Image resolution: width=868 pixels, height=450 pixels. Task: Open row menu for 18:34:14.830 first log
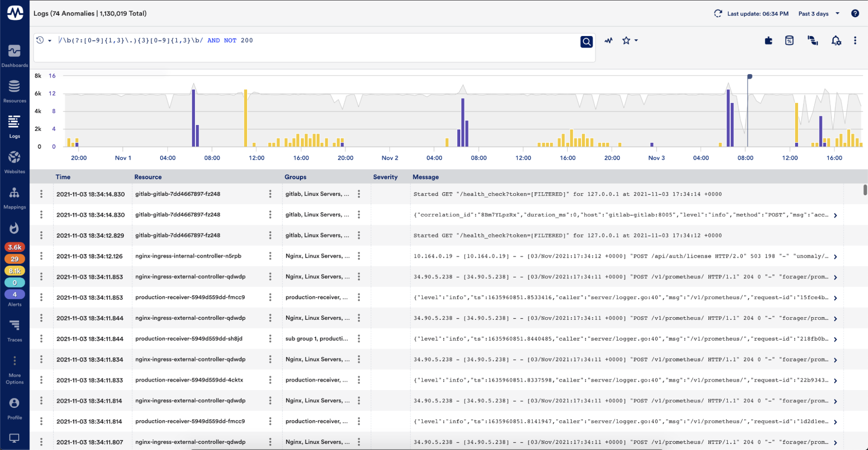pyautogui.click(x=41, y=194)
